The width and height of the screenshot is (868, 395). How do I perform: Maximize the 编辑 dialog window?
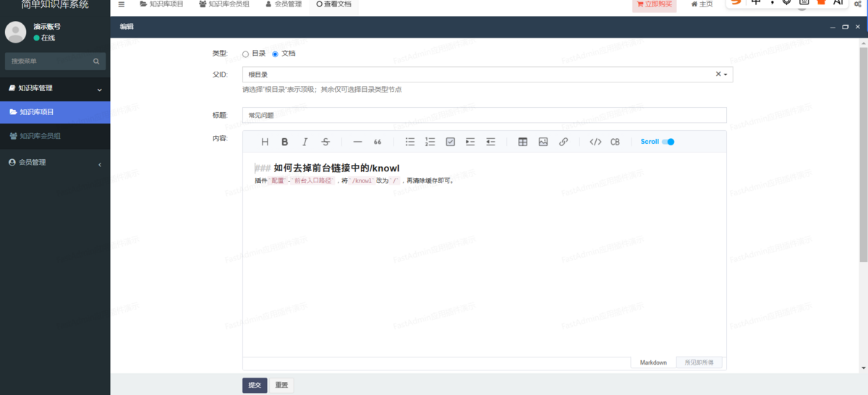point(846,27)
